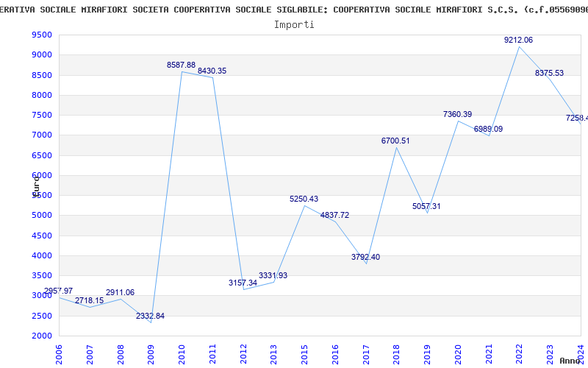Click the 4000 y-axis tick label

[x=42, y=255]
